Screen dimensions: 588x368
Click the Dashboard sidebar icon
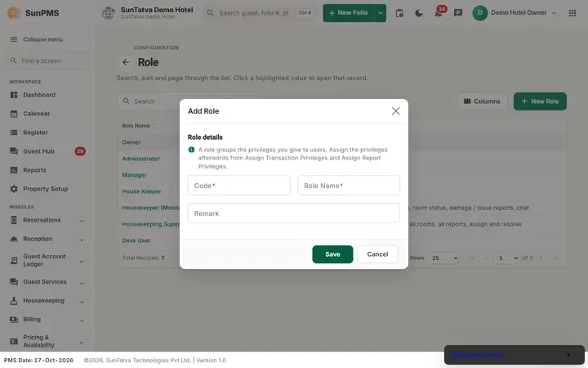(14, 95)
